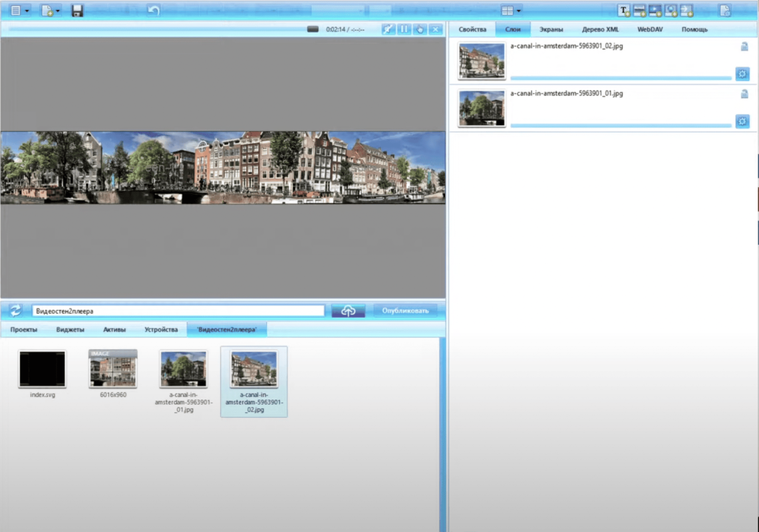
Task: Click the Save floppy disk icon
Action: pos(77,10)
